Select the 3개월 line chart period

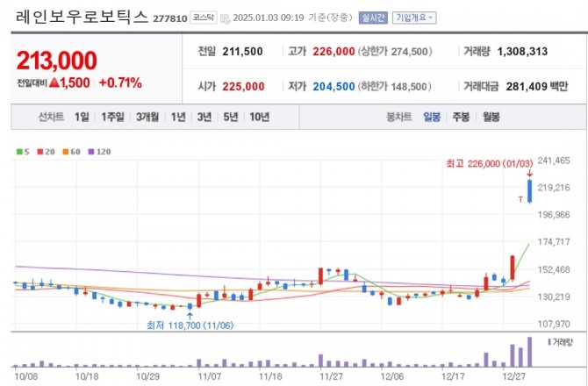[x=147, y=117]
